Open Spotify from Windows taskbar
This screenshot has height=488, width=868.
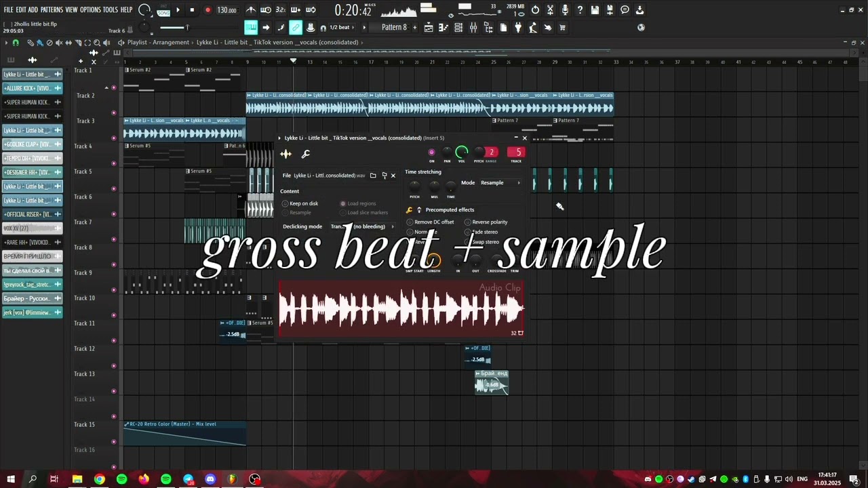click(x=121, y=479)
